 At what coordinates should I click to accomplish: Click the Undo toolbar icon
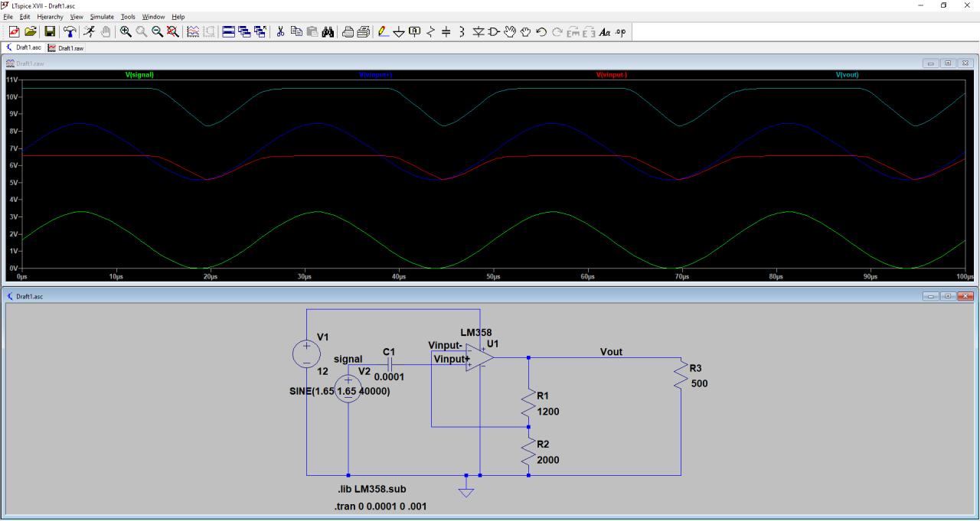coord(541,31)
